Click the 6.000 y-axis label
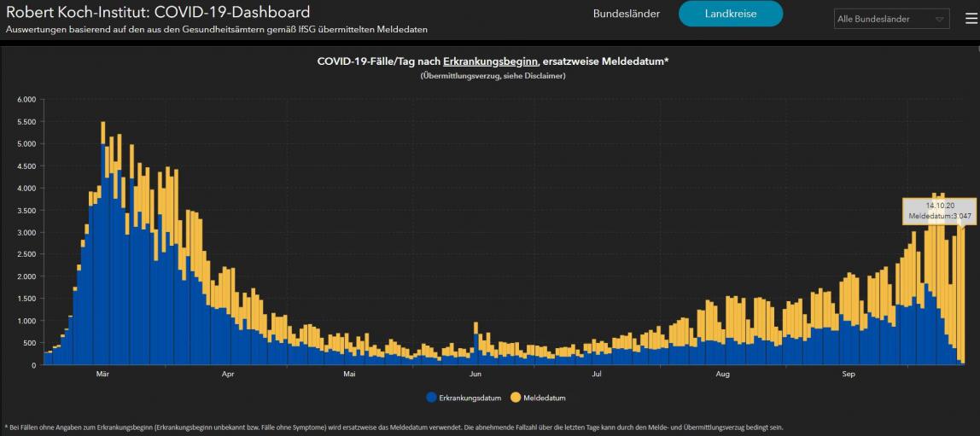The width and height of the screenshot is (980, 436). pyautogui.click(x=26, y=100)
